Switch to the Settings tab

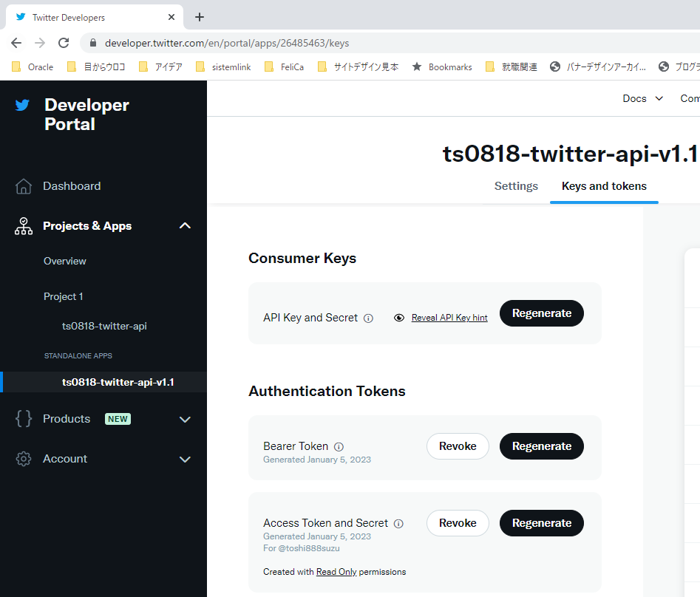pos(516,185)
